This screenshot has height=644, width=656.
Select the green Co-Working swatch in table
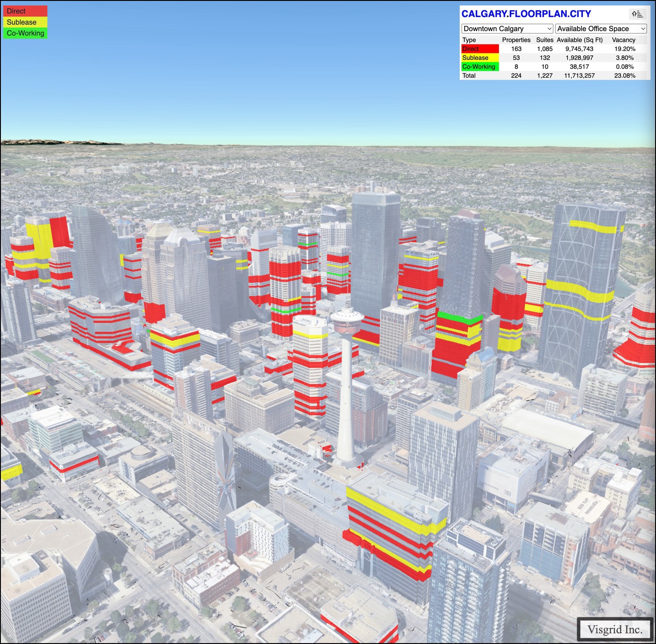pyautogui.click(x=480, y=67)
